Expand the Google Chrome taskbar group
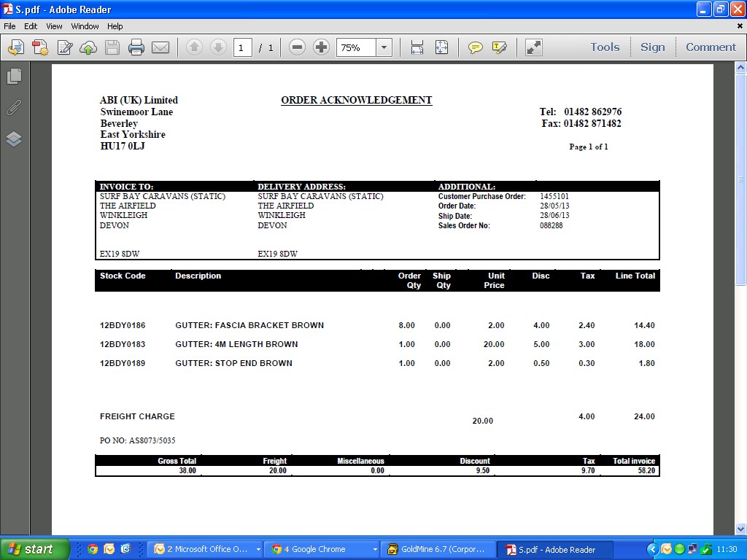Viewport: 747px width, 560px height. pos(375,550)
